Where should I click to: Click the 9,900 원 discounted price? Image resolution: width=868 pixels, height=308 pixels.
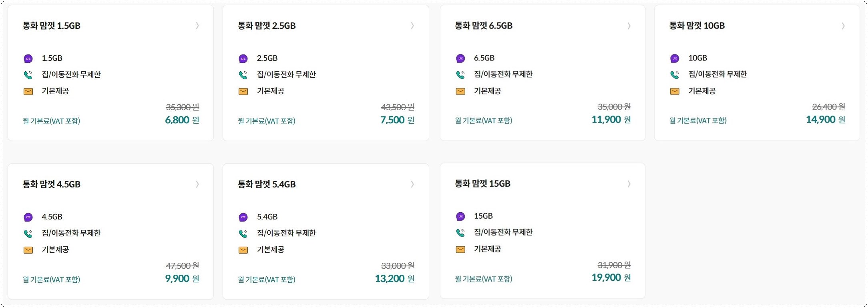pyautogui.click(x=182, y=279)
